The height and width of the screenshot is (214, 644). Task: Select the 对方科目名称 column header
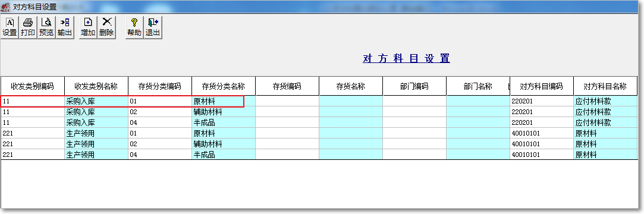[x=605, y=86]
